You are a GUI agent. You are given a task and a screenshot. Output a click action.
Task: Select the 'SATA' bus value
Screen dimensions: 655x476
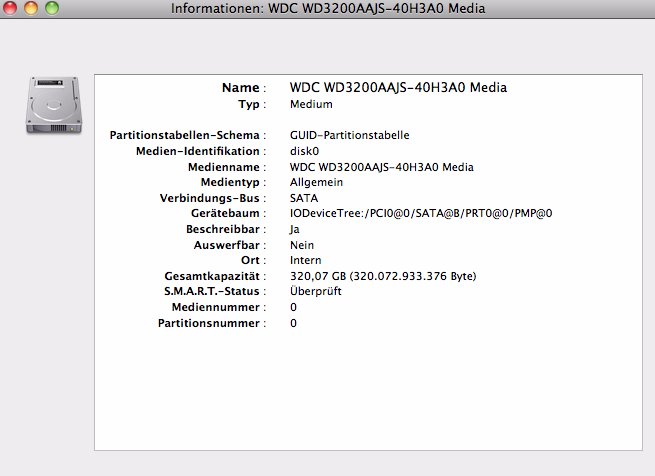(x=304, y=198)
